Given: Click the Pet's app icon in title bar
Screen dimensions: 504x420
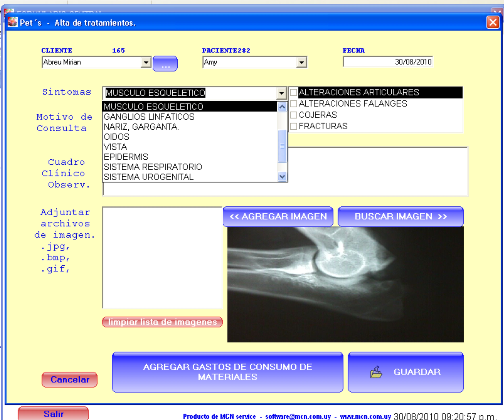Looking at the screenshot, I should (12, 22).
